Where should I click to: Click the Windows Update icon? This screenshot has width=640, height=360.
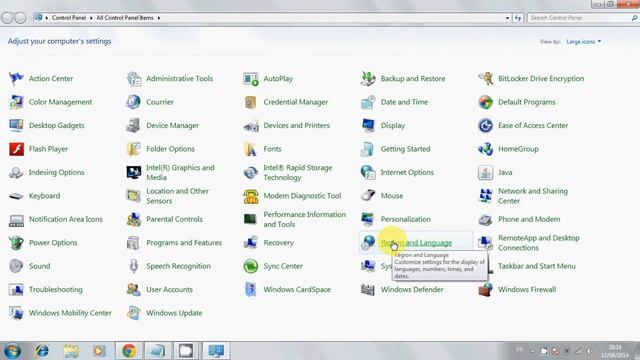[x=134, y=313]
